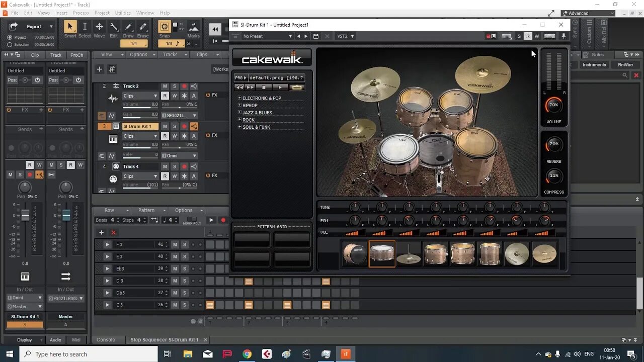The image size is (644, 362).
Task: Click Track 4 MIDI connector icon
Action: pos(113,179)
